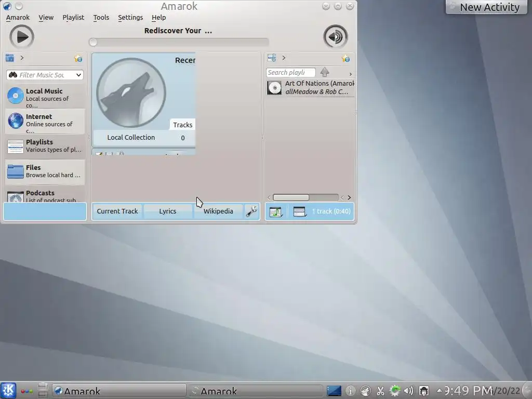Viewport: 532px width, 399px height.
Task: Open the Amarok menu
Action: 18,17
